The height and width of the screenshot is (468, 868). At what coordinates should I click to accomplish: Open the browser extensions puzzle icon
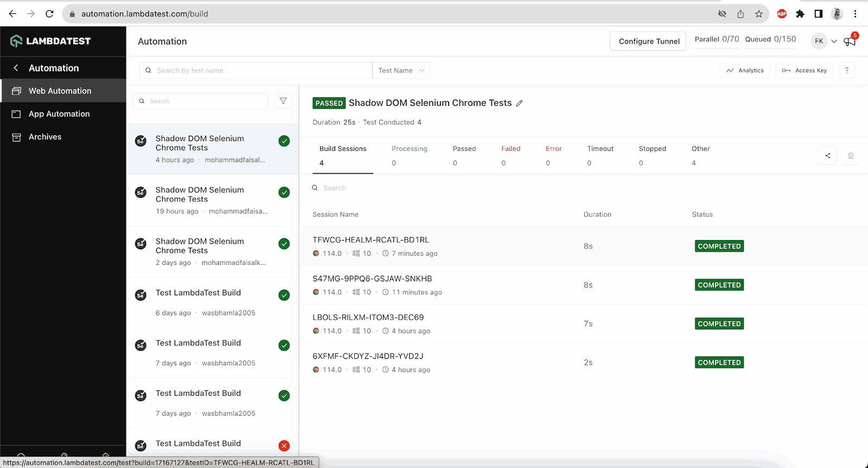coord(800,14)
